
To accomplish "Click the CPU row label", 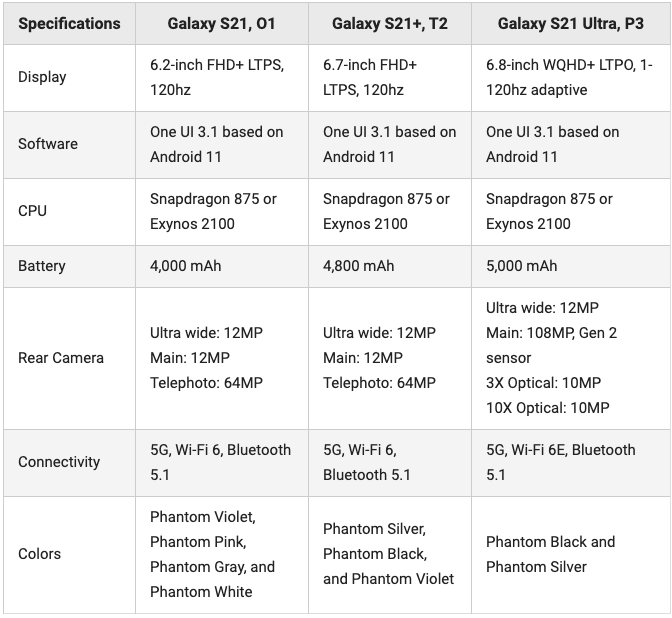I will [x=32, y=211].
